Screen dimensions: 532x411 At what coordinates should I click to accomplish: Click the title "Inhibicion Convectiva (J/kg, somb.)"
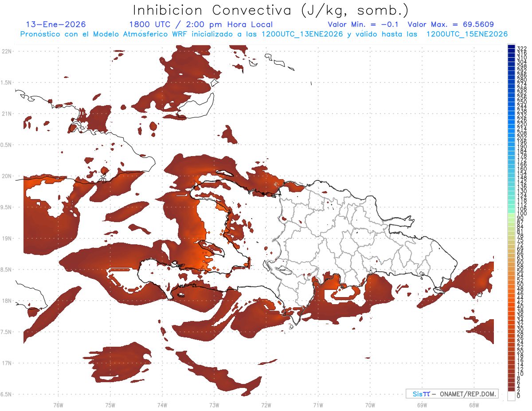coord(271,11)
